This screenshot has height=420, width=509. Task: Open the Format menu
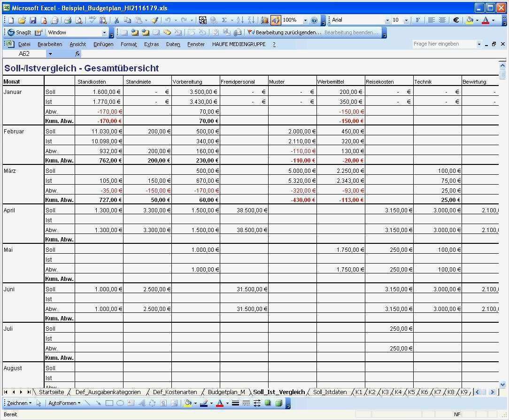coord(129,44)
